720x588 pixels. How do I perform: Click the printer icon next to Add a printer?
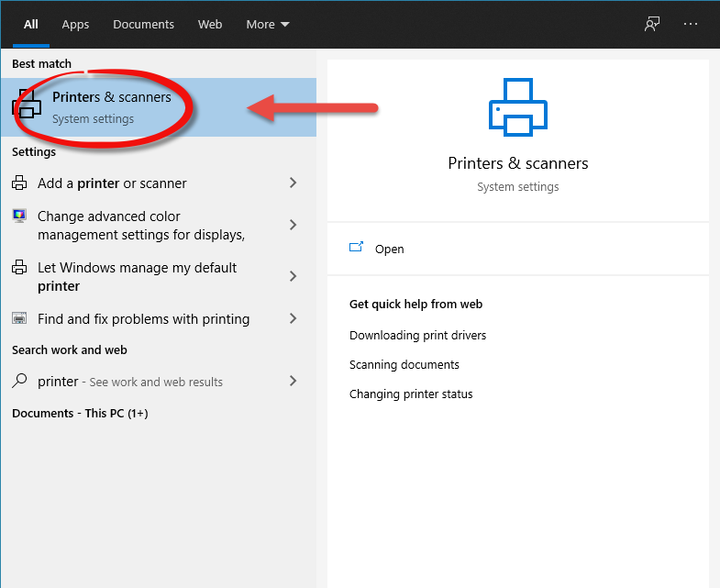click(19, 183)
